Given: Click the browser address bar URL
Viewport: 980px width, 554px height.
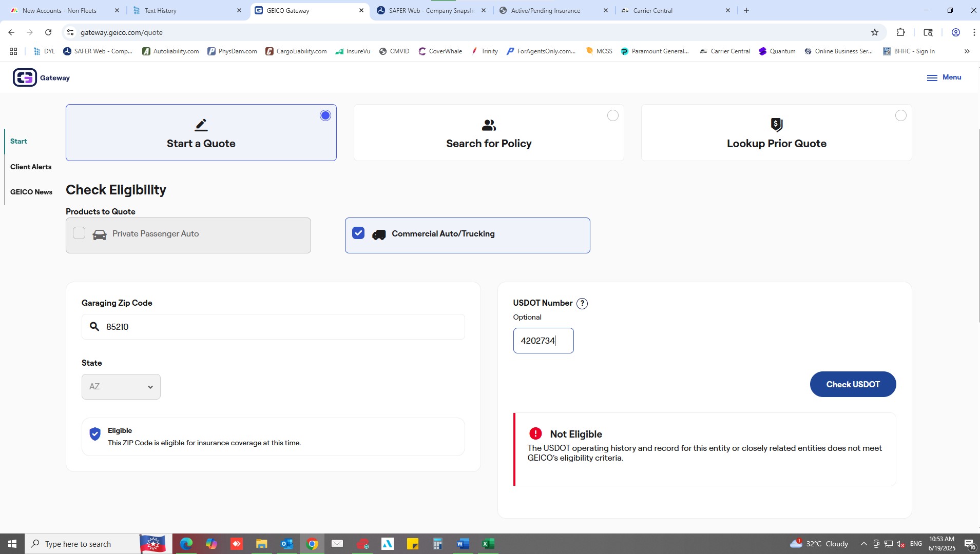Looking at the screenshot, I should pyautogui.click(x=122, y=32).
